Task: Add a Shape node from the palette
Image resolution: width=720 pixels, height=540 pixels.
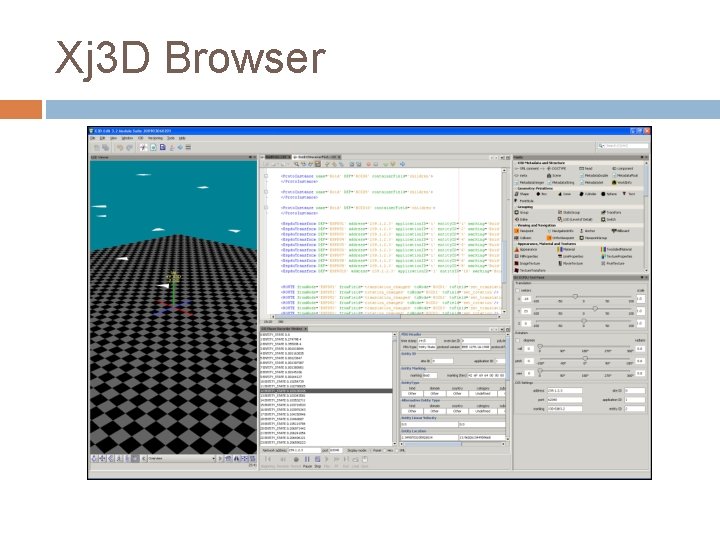Action: [522, 194]
